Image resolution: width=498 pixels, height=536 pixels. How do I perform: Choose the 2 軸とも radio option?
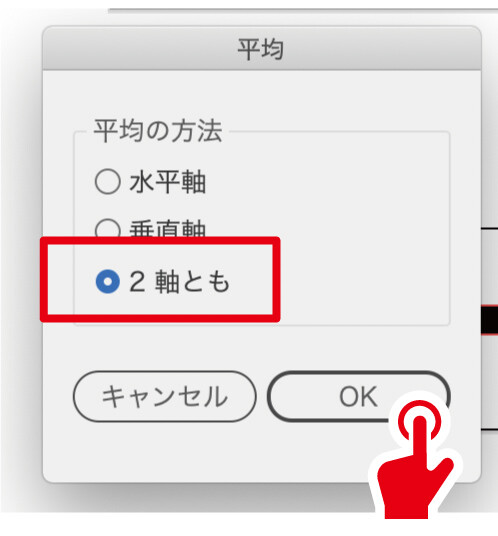[x=162, y=281]
